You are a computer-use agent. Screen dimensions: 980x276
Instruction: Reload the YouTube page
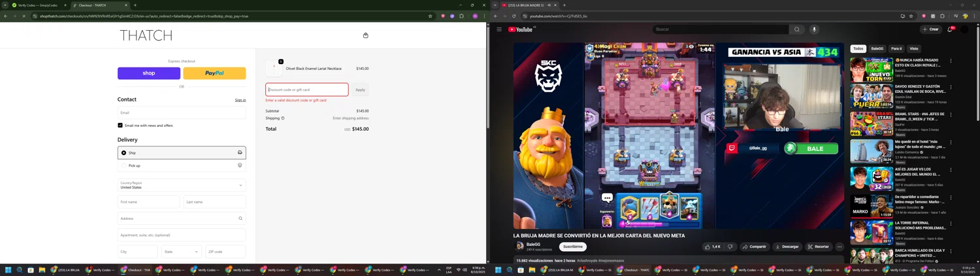pyautogui.click(x=514, y=16)
